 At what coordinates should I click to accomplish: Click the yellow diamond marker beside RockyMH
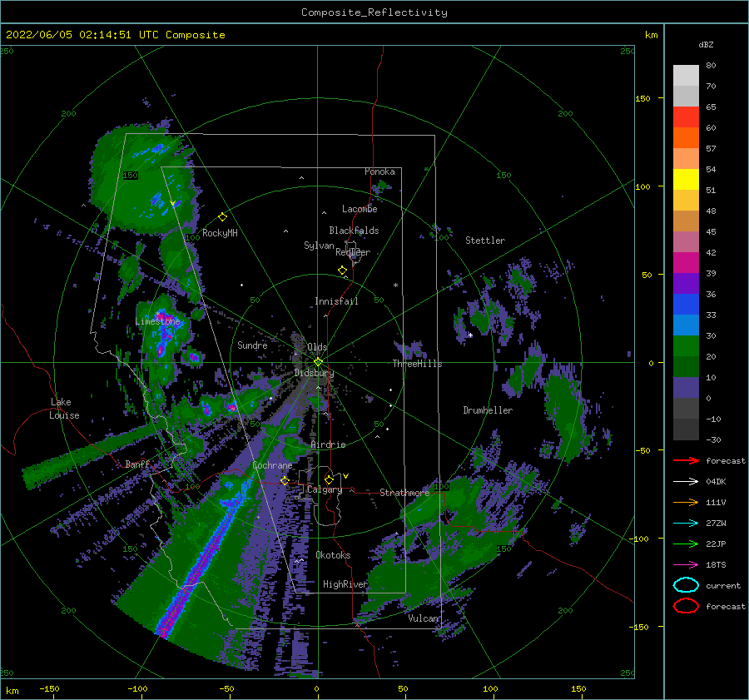click(x=222, y=217)
